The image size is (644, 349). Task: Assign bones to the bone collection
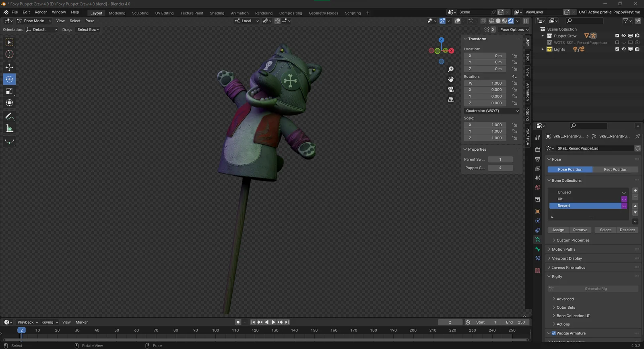pyautogui.click(x=558, y=230)
